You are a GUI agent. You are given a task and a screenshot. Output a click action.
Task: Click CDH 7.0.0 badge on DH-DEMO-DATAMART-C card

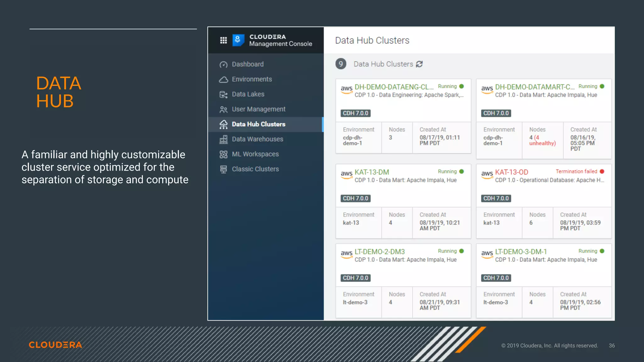click(x=496, y=113)
